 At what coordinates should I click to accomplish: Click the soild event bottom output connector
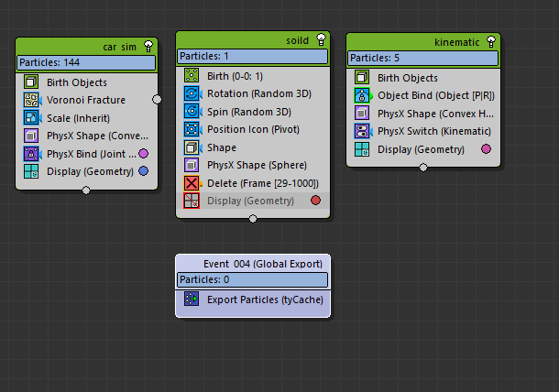coord(253,219)
